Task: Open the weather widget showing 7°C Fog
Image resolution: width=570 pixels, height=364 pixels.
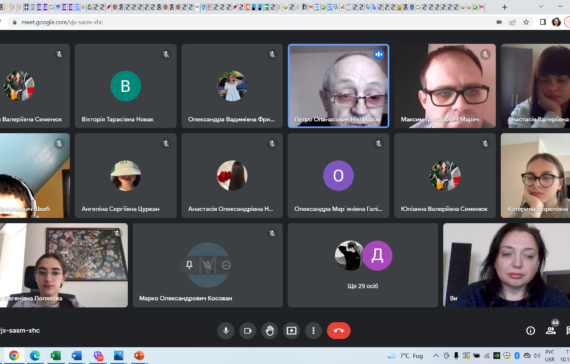Action: pyautogui.click(x=405, y=356)
